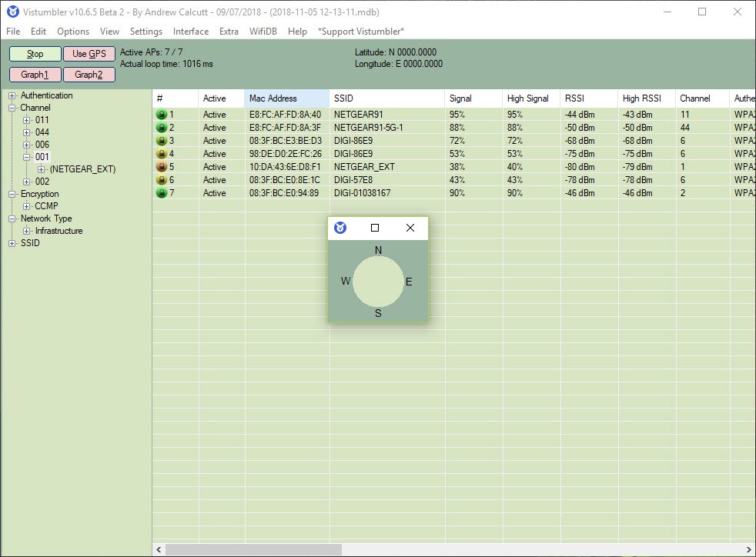The height and width of the screenshot is (557, 756).
Task: Click the signal lock icon for row 5
Action: tap(162, 167)
